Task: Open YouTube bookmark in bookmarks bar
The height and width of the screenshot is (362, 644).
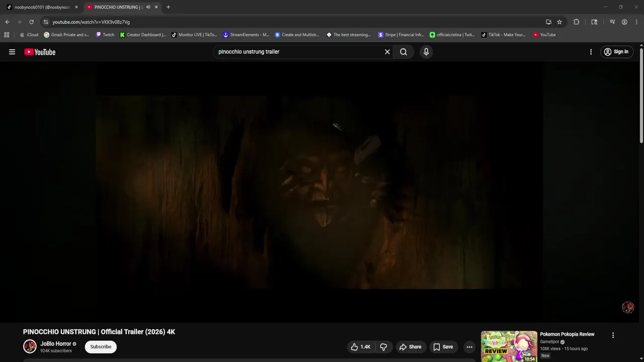Action: pos(544,35)
